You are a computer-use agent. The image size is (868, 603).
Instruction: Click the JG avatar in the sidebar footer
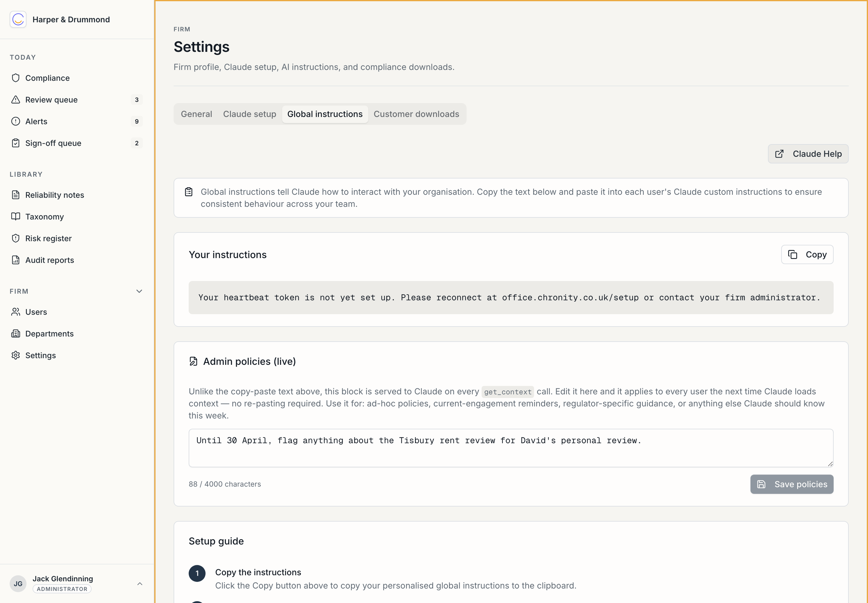(x=18, y=584)
